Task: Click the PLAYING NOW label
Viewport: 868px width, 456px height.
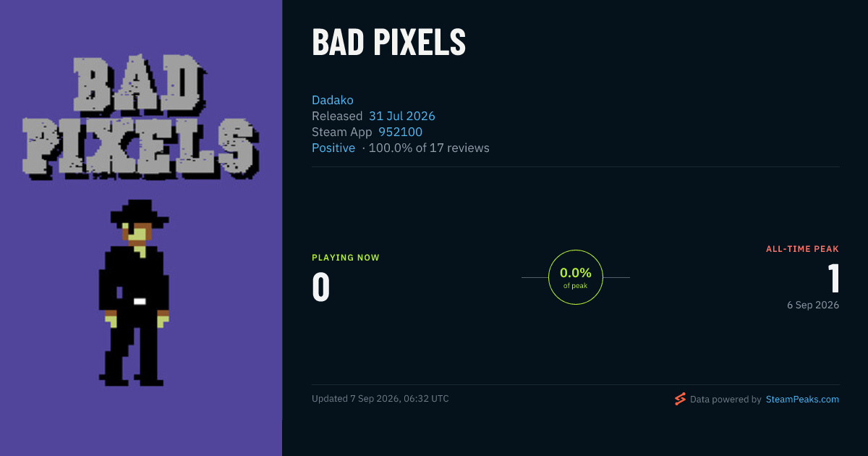Action: pyautogui.click(x=346, y=258)
